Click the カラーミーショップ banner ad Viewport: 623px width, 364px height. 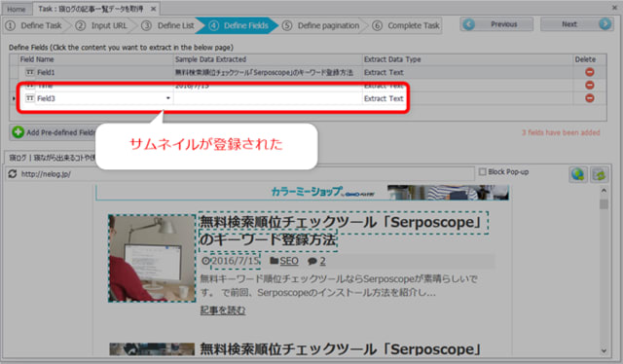[x=303, y=193]
